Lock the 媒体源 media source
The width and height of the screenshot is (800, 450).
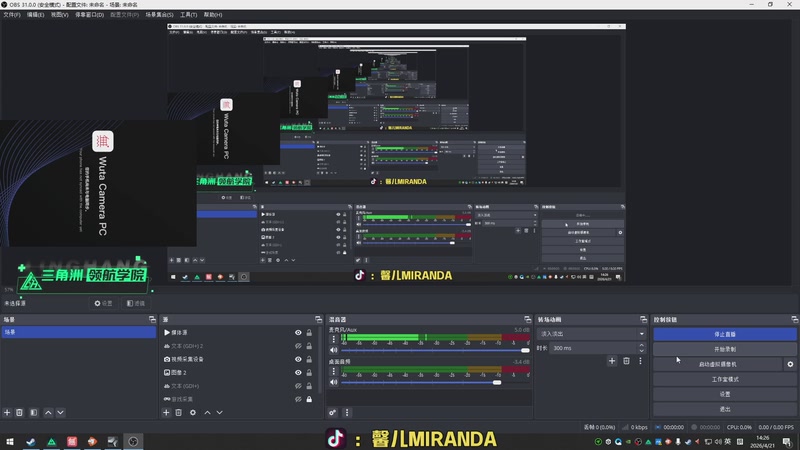309,333
